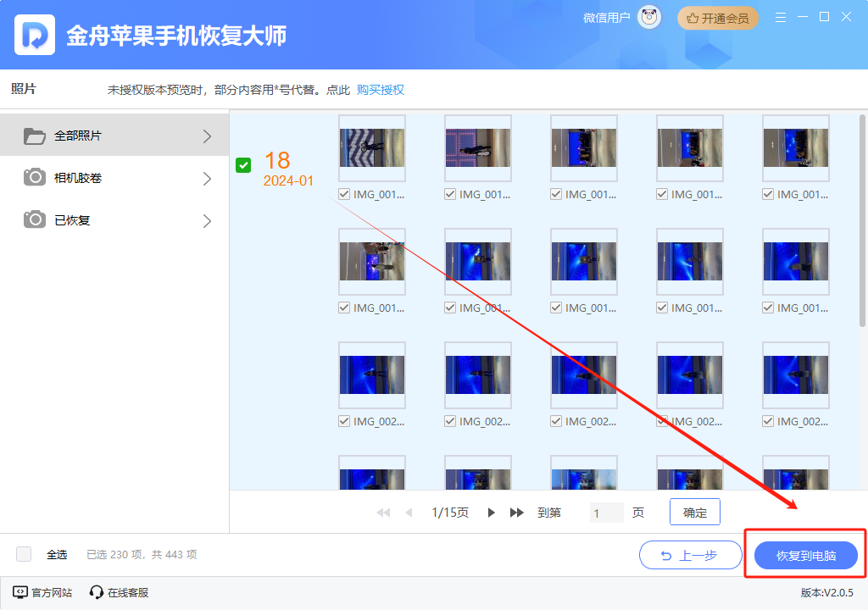Expand the 全部照片 sidebar chevron
Screen dimensions: 868x610
206,136
